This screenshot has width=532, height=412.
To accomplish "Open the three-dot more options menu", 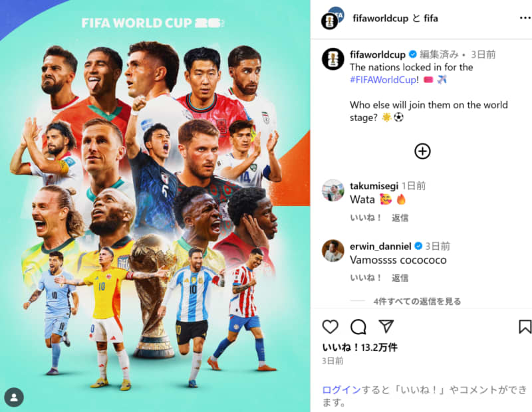I will (x=525, y=18).
